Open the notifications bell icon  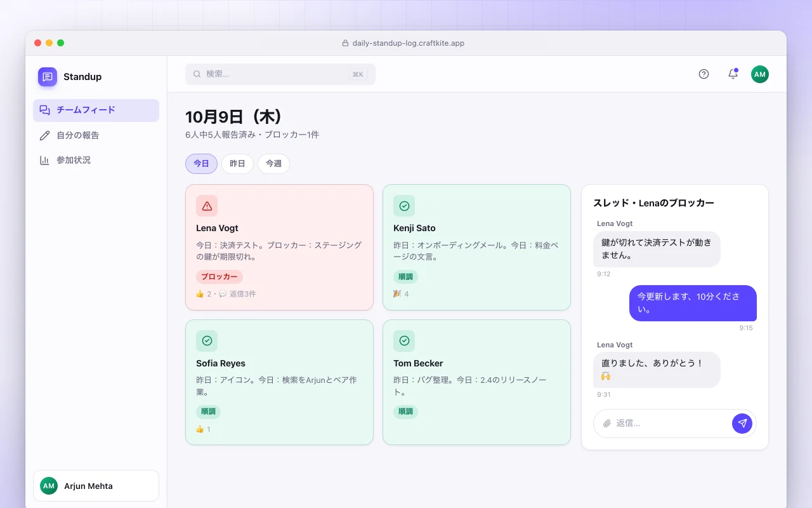[733, 74]
